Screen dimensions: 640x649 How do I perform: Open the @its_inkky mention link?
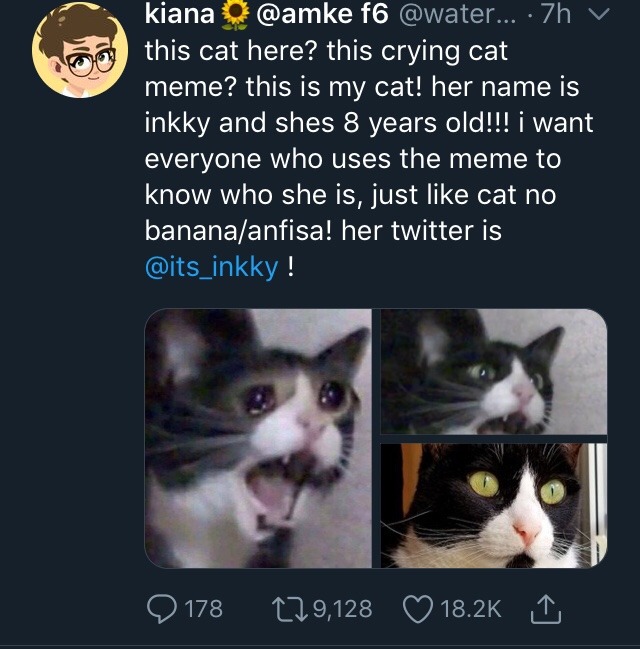tap(212, 269)
